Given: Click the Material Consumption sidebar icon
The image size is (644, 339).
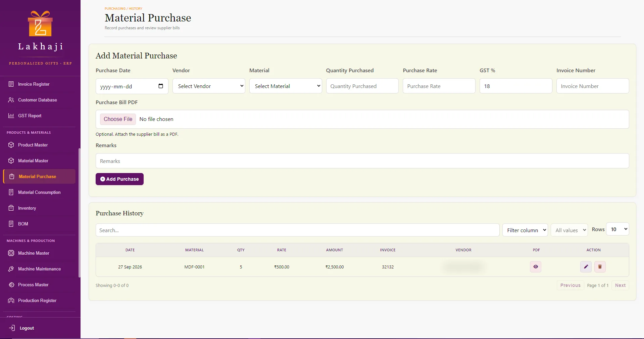Looking at the screenshot, I should point(11,192).
